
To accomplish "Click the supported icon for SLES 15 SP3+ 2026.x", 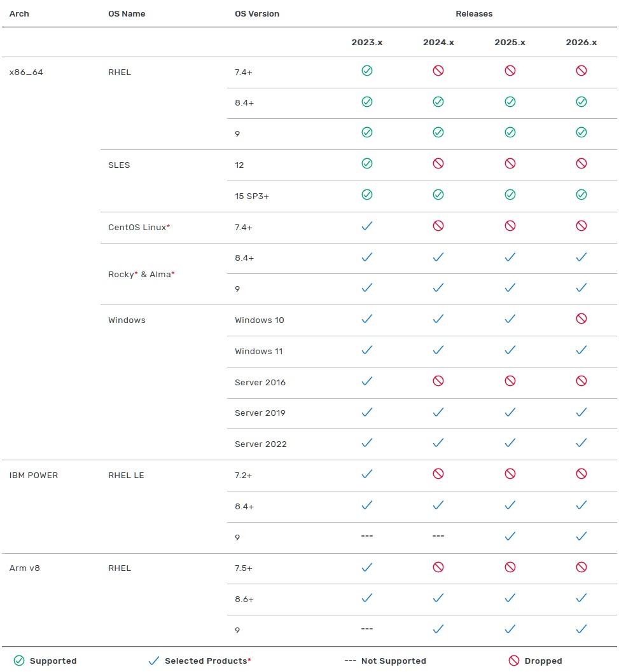I will pos(581,195).
